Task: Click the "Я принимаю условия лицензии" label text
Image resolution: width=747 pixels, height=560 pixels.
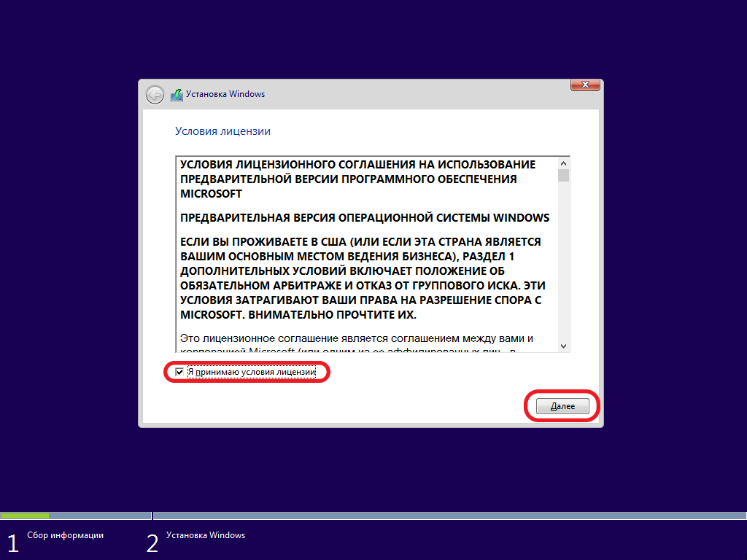Action: [x=251, y=372]
